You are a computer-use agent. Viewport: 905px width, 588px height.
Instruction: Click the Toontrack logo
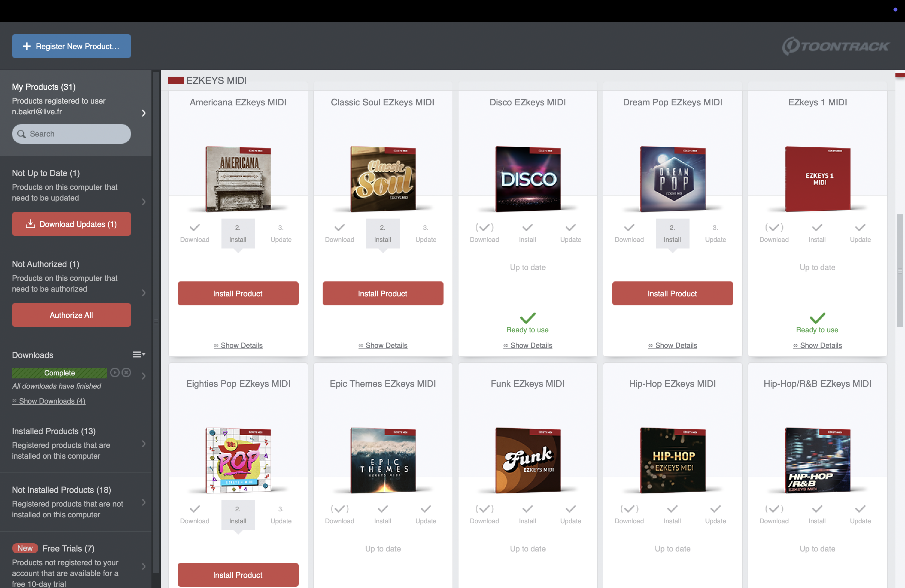[x=835, y=46]
